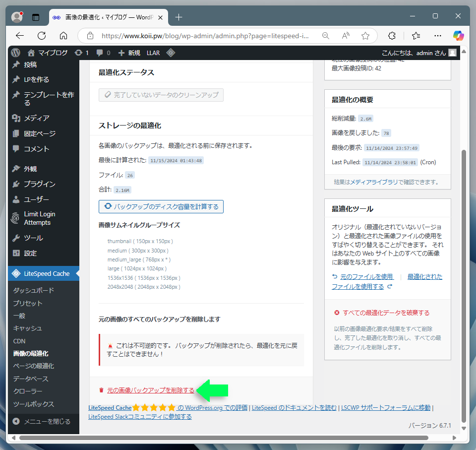Open LiteSpeed のドキュメントを読む link
Image resolution: width=476 pixels, height=450 pixels.
pyautogui.click(x=294, y=408)
